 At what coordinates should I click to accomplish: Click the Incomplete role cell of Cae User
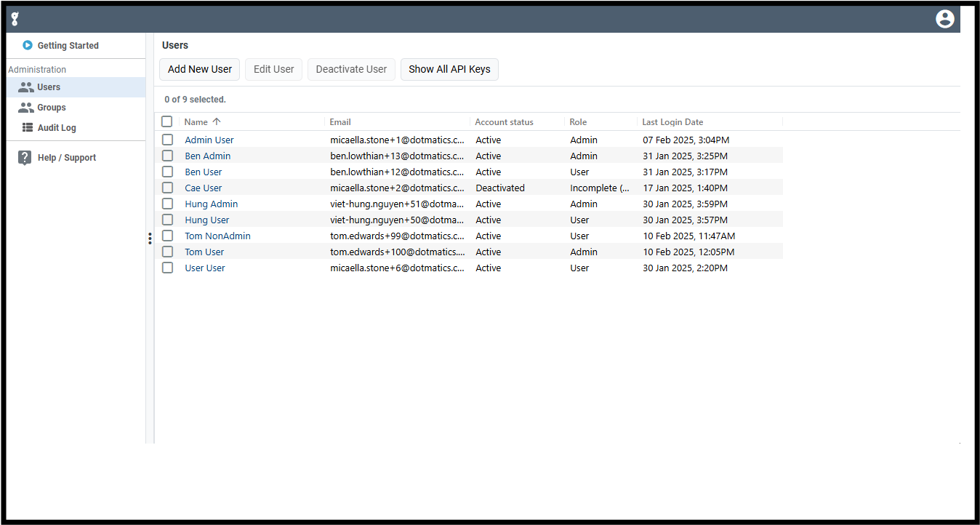(x=600, y=188)
